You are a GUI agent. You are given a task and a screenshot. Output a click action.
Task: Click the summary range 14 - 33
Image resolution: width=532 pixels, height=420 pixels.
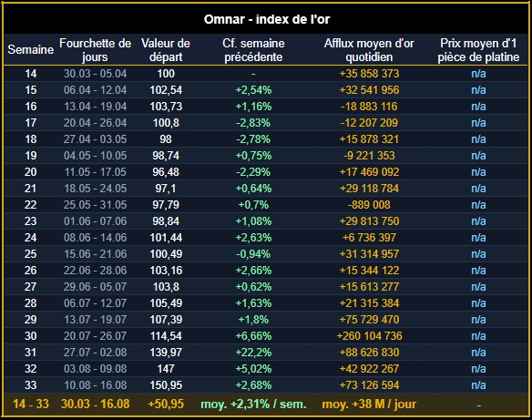[x=31, y=404]
